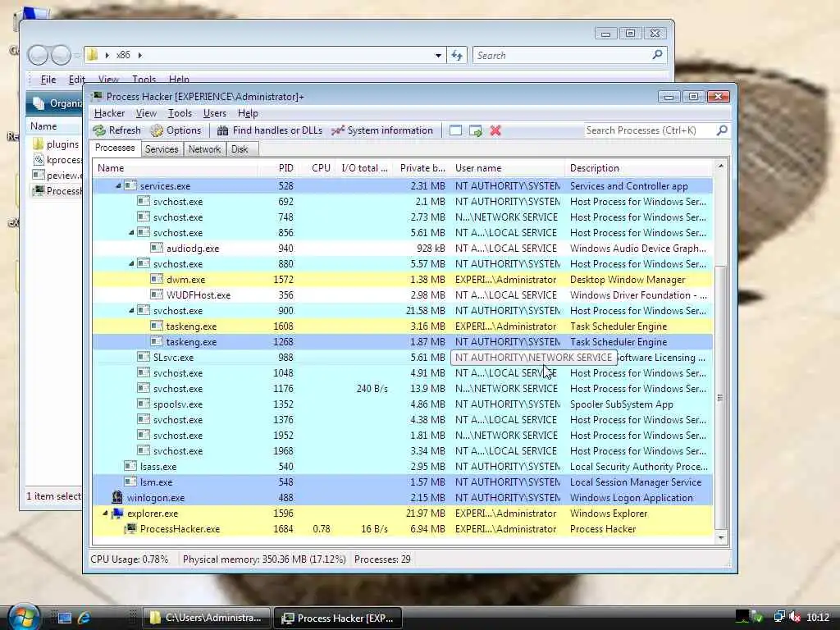The height and width of the screenshot is (630, 840).
Task: Click CPU Usage in the status bar
Action: pos(129,559)
